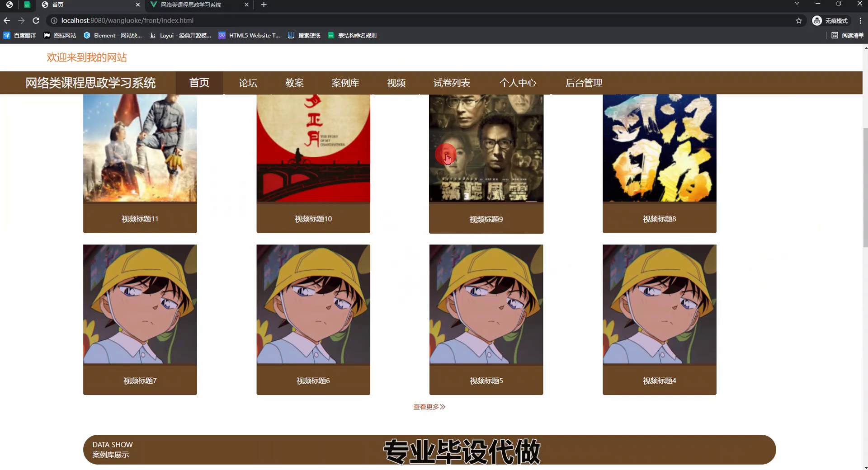Screen dimensions: 868x470
Task: Click the DATA SHOW 案例库展示 section header
Action: point(429,450)
